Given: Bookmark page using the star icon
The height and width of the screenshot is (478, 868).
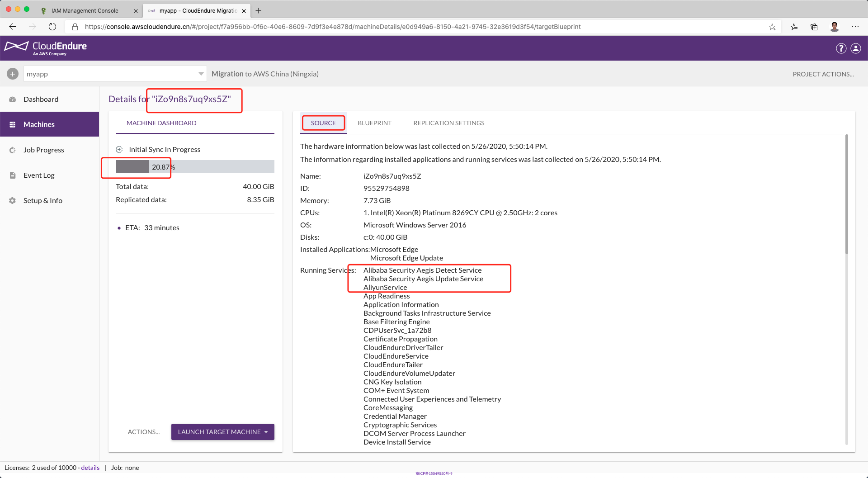Looking at the screenshot, I should [772, 27].
